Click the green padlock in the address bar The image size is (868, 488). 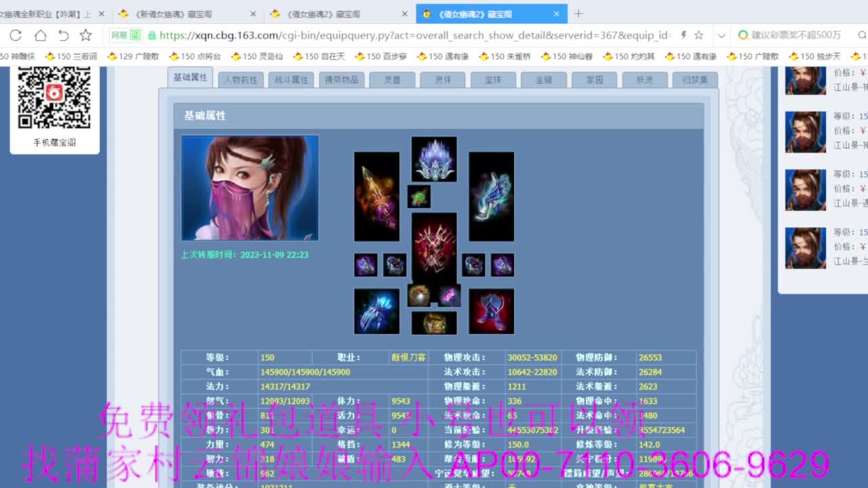click(152, 35)
